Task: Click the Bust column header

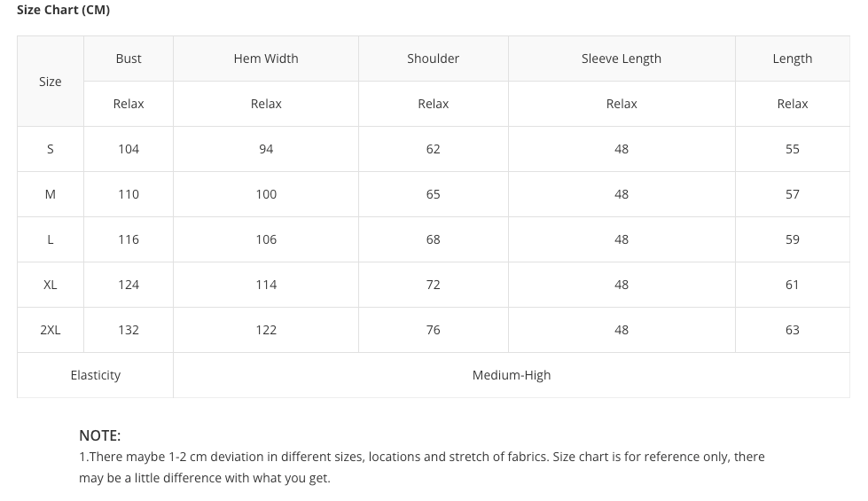Action: [129, 59]
